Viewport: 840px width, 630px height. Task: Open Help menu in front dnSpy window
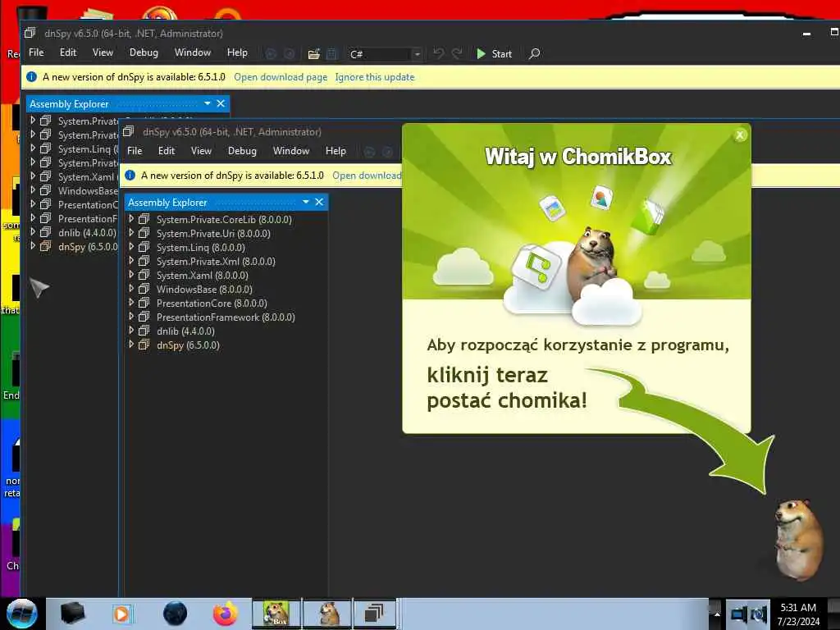click(x=336, y=151)
